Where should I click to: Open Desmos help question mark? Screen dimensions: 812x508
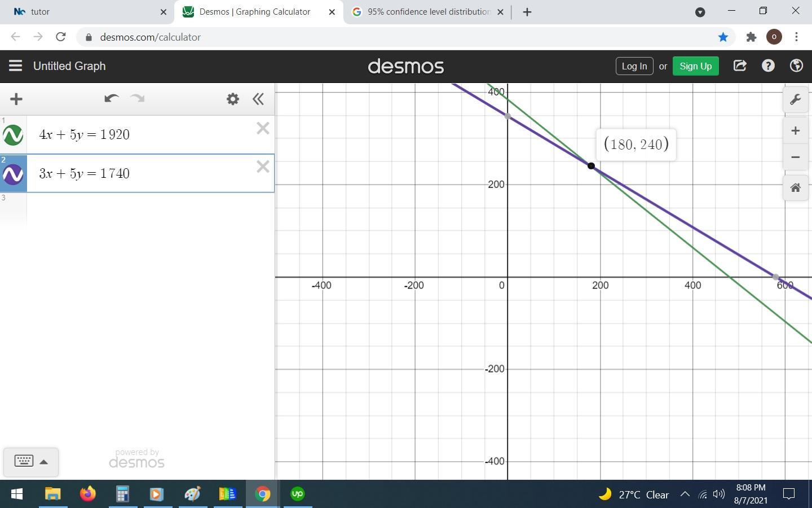[x=768, y=66]
